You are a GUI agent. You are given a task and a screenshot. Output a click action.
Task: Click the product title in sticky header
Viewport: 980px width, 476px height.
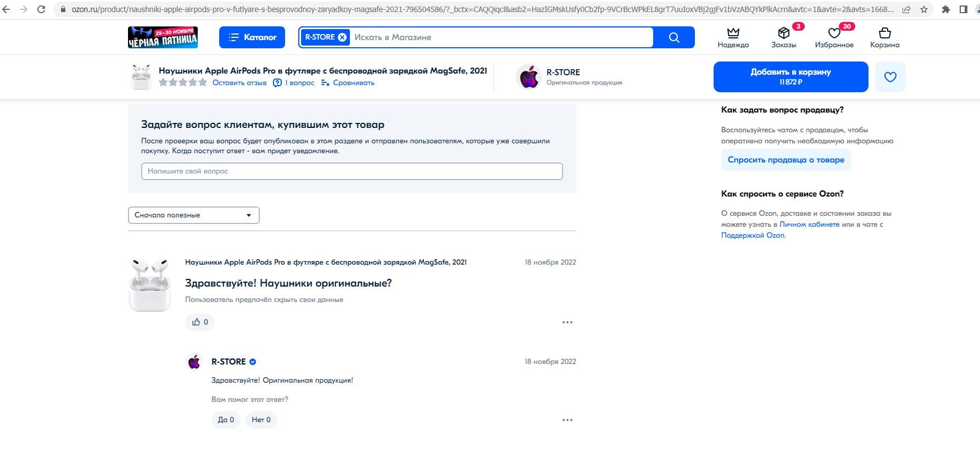click(323, 71)
